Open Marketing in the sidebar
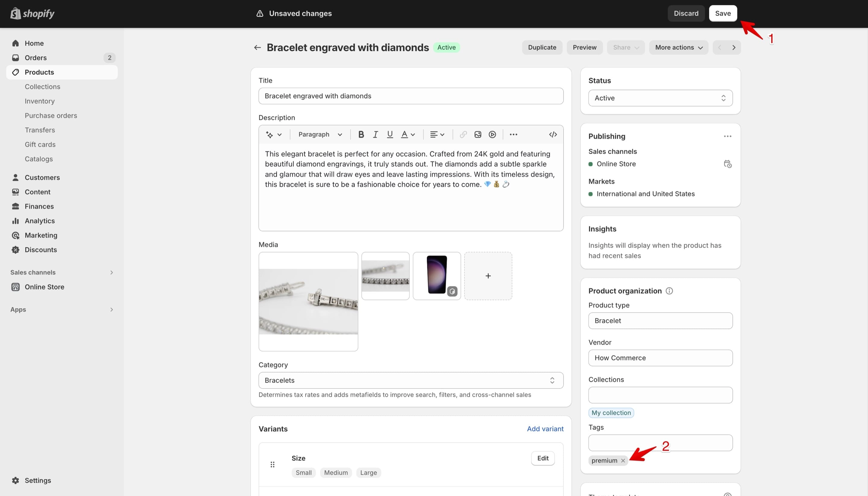 [62, 236]
